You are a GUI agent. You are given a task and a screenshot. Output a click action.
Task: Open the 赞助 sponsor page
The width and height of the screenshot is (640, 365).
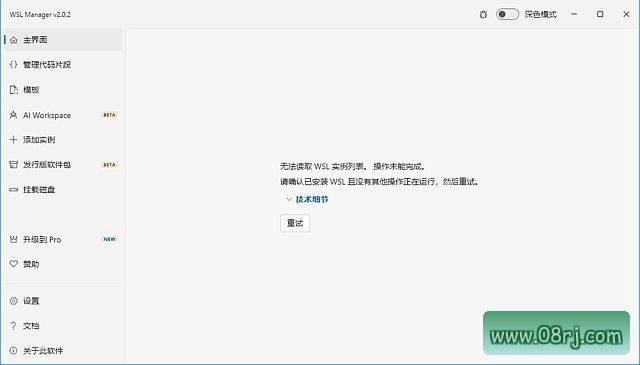63,264
